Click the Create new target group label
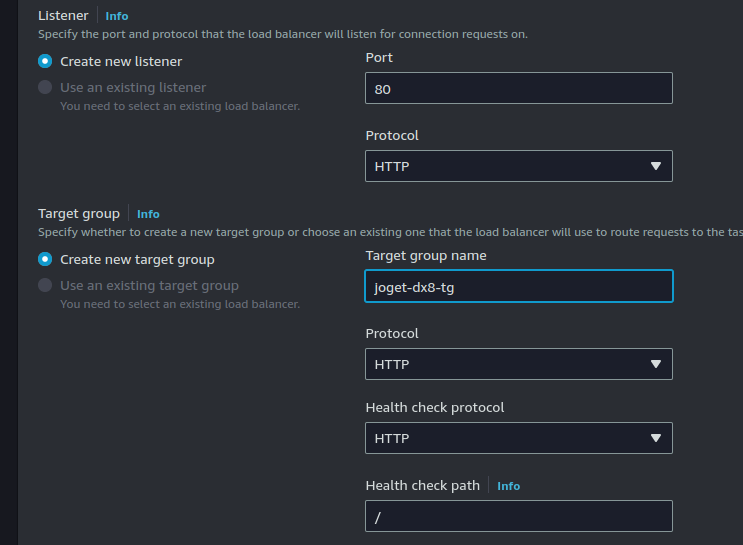Screen dimensions: 743x545 tap(137, 259)
